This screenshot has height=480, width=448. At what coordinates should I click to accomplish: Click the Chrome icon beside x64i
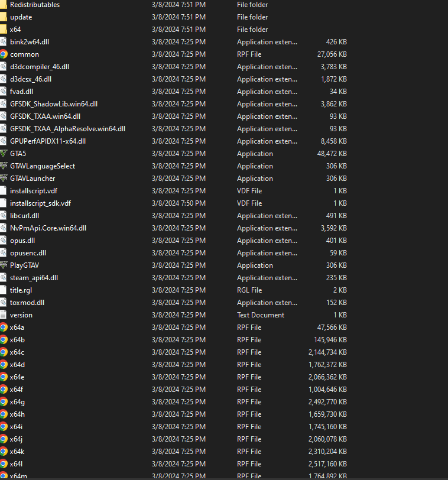tap(4, 426)
